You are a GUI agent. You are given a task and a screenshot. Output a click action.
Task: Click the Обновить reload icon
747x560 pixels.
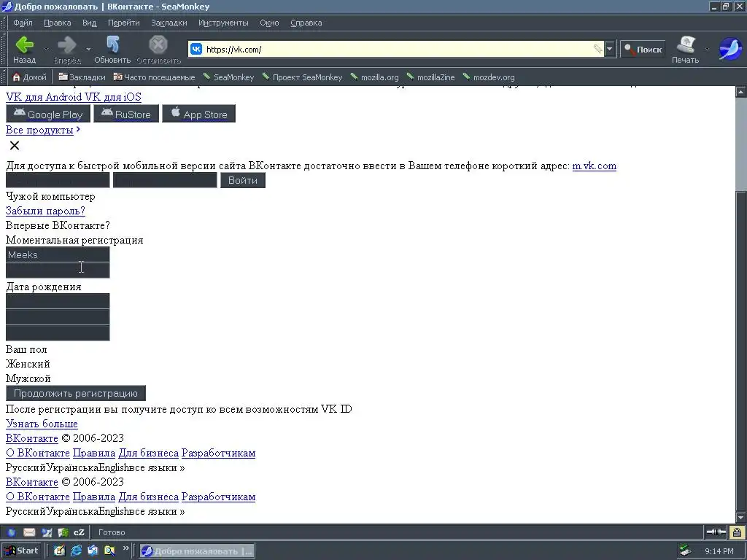tap(112, 44)
